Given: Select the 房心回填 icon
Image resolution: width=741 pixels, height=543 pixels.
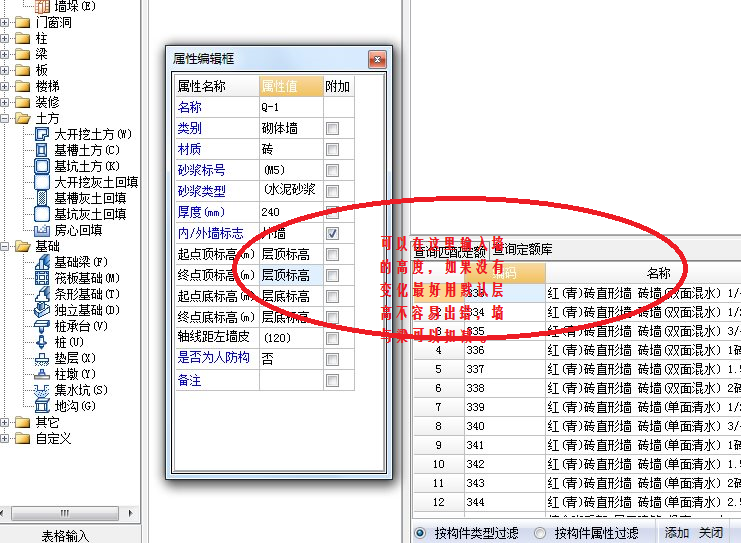Looking at the screenshot, I should [42, 230].
